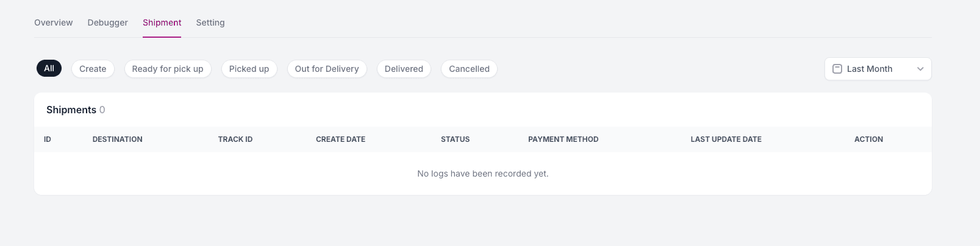Filter shipments by Delivered
The height and width of the screenshot is (246, 980).
(x=404, y=69)
